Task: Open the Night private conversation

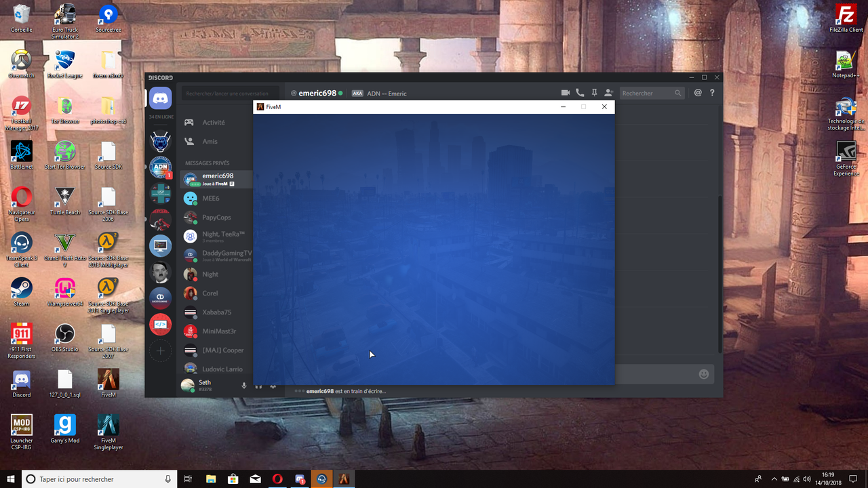Action: point(216,274)
